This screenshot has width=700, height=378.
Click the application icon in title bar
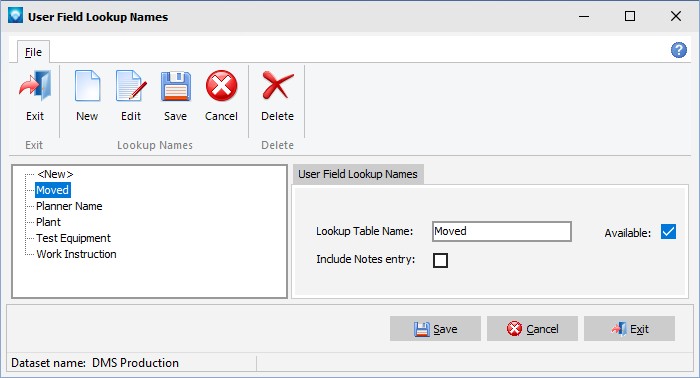tap(15, 16)
